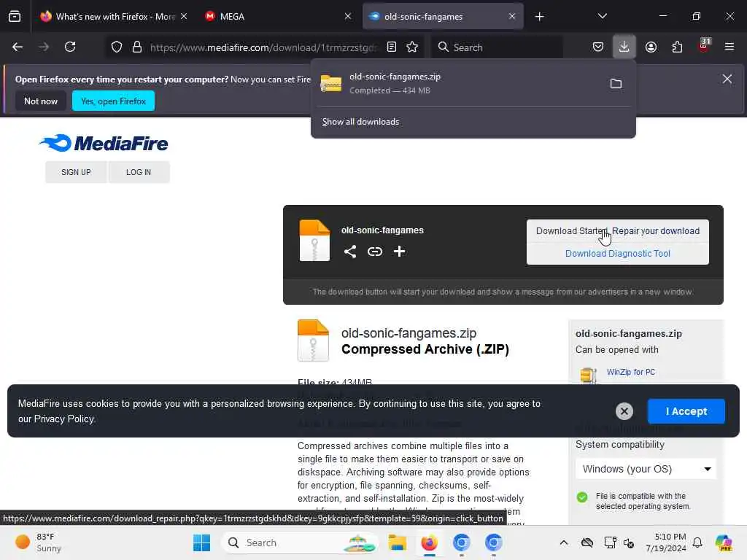This screenshot has width=747, height=560.
Task: Go back to previous page
Action: point(18,47)
